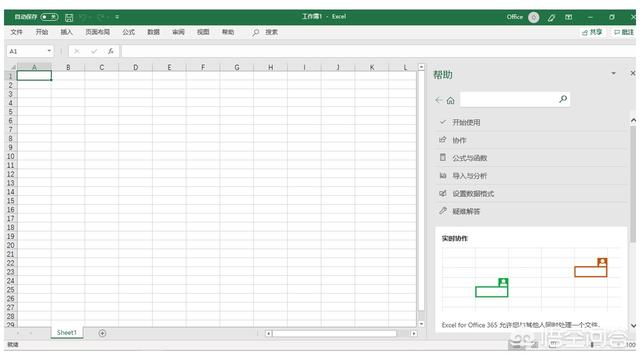This screenshot has height=360, width=640.
Task: Open the 审阅 (Review) tab
Action: [x=178, y=32]
